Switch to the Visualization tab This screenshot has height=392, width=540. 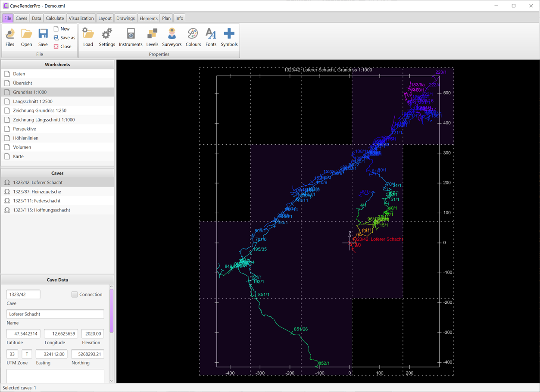pos(81,18)
